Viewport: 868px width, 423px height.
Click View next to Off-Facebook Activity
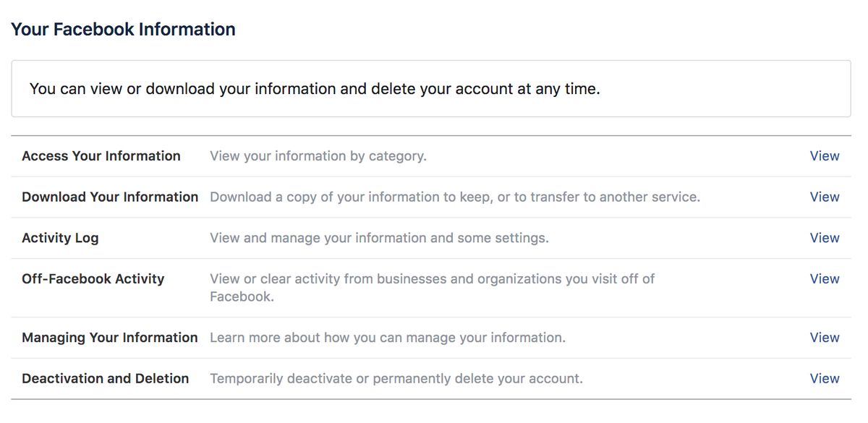(x=825, y=279)
